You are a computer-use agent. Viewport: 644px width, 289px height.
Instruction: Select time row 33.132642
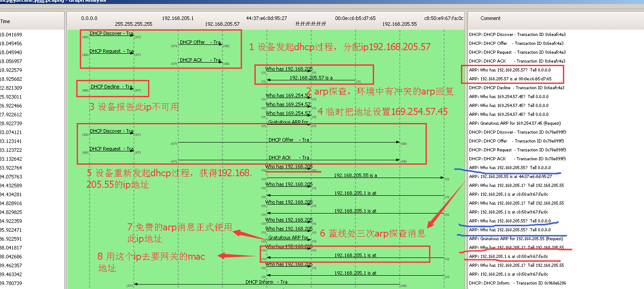[x=11, y=159]
